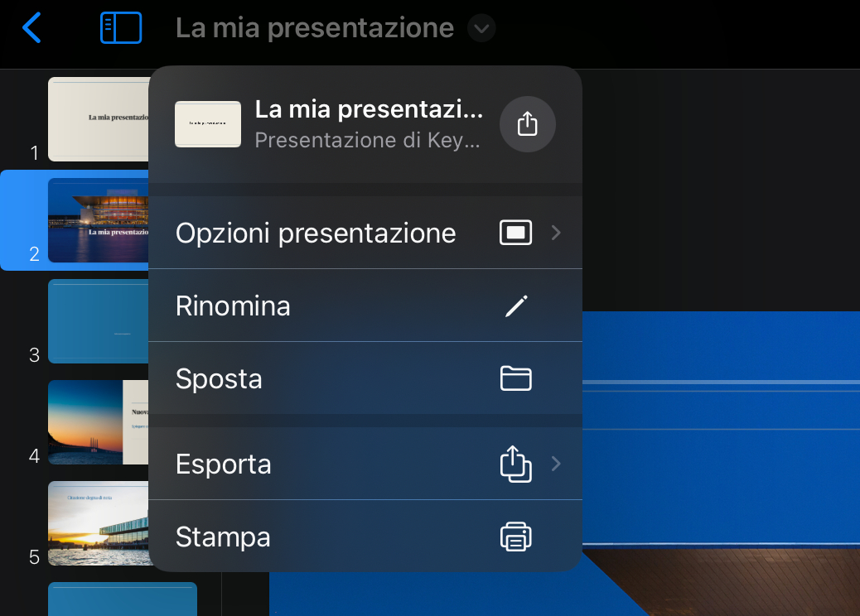
Task: Open slide 1 titled 'La mia presentazione'
Action: [x=99, y=119]
